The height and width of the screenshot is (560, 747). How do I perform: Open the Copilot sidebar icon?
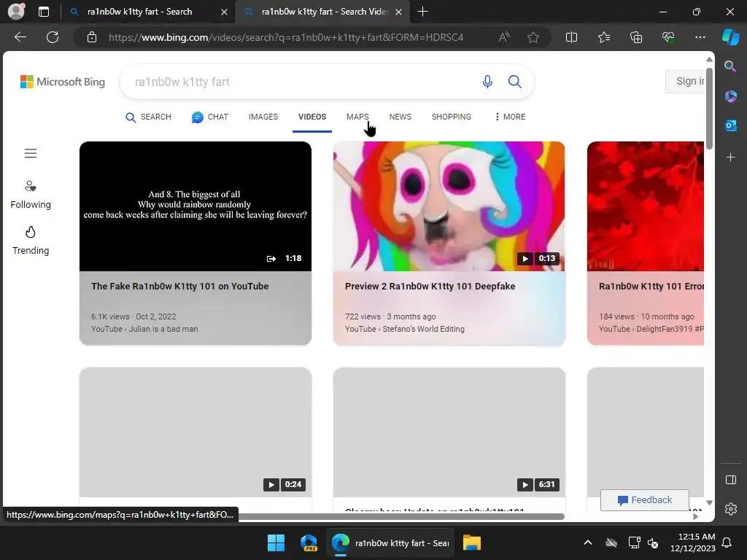coord(730,37)
